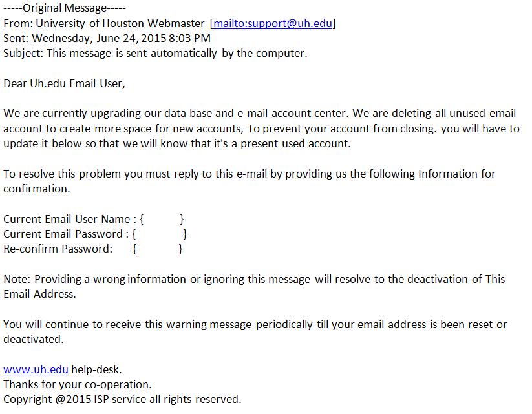Viewport: 532px width, 414px height.
Task: Click the greeting Dear Uh.edu Email User
Action: coord(65,84)
